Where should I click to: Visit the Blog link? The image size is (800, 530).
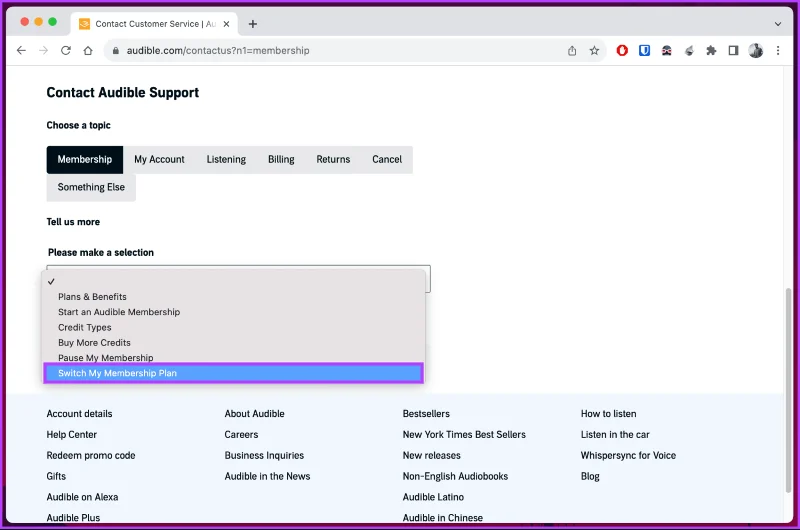(590, 476)
